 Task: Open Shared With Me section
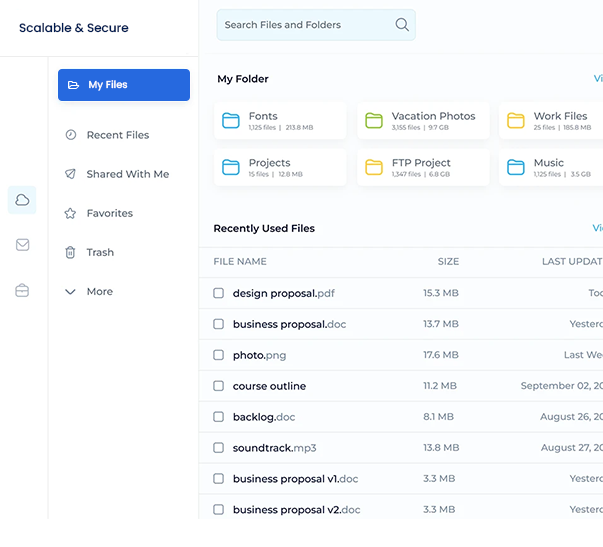pos(127,174)
